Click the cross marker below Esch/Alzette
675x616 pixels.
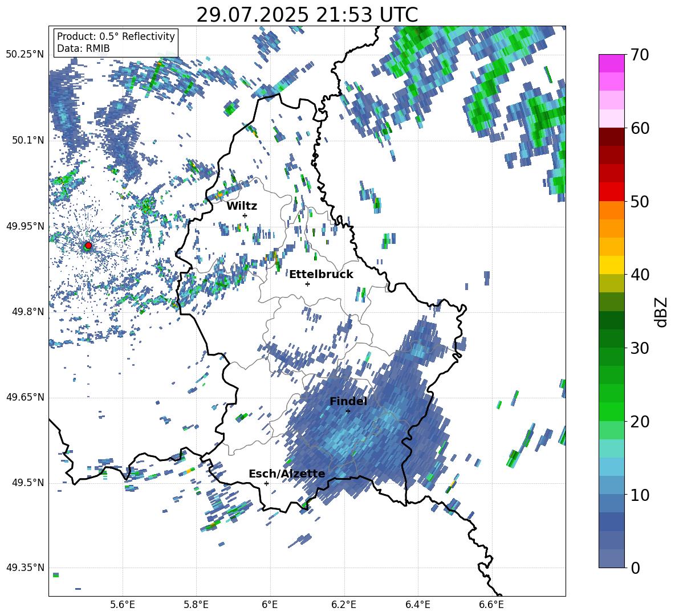[266, 483]
